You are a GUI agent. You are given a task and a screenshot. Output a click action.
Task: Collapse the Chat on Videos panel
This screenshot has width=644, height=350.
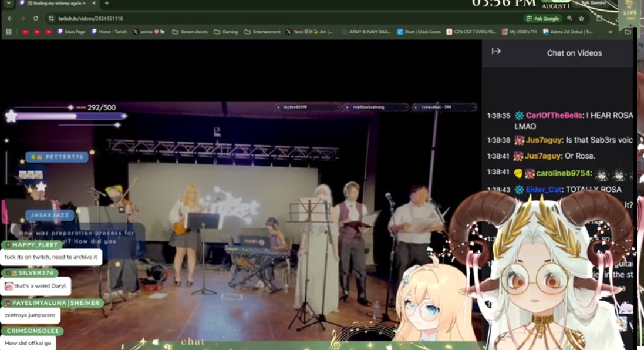pos(496,51)
